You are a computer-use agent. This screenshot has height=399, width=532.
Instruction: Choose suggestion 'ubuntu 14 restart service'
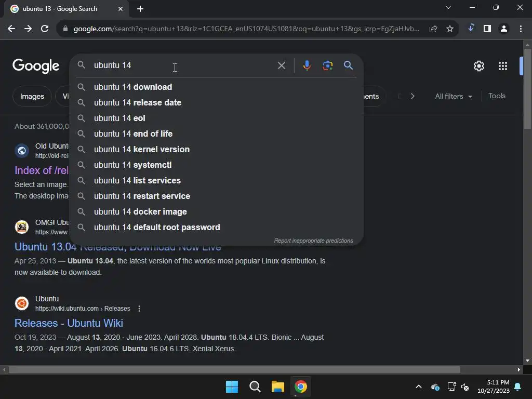pyautogui.click(x=216, y=196)
